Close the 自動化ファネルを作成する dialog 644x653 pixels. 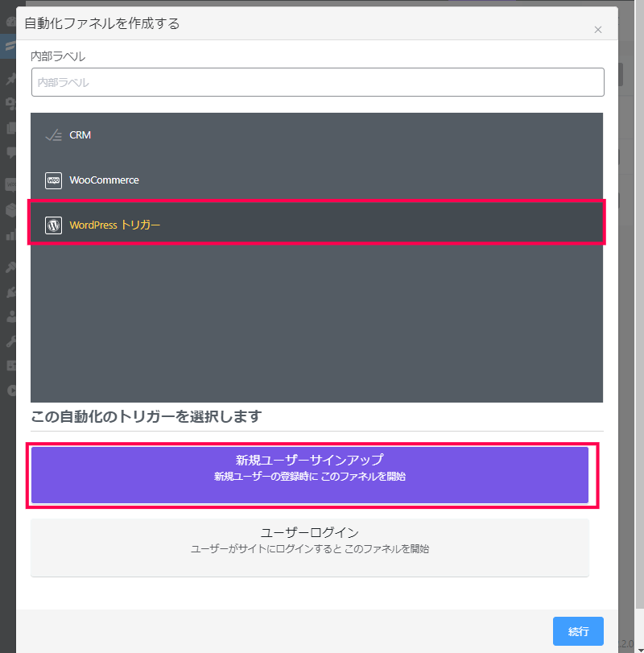pos(598,30)
